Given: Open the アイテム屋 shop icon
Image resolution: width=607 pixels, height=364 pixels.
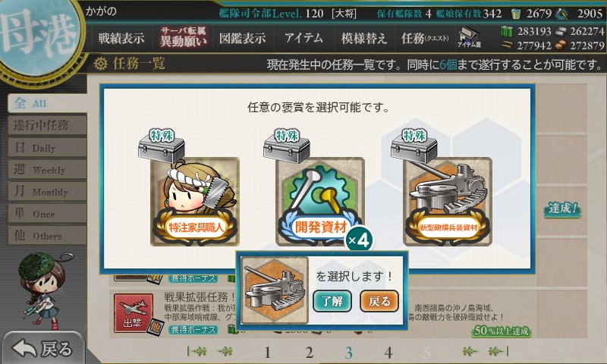Looking at the screenshot, I should (x=469, y=37).
